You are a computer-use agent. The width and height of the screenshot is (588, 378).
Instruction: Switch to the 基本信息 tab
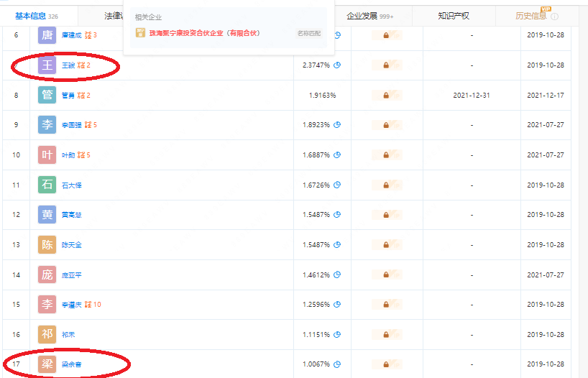tap(35, 15)
